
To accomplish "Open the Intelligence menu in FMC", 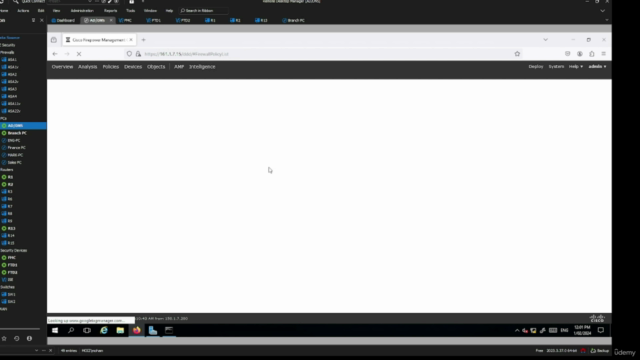I will click(x=202, y=67).
